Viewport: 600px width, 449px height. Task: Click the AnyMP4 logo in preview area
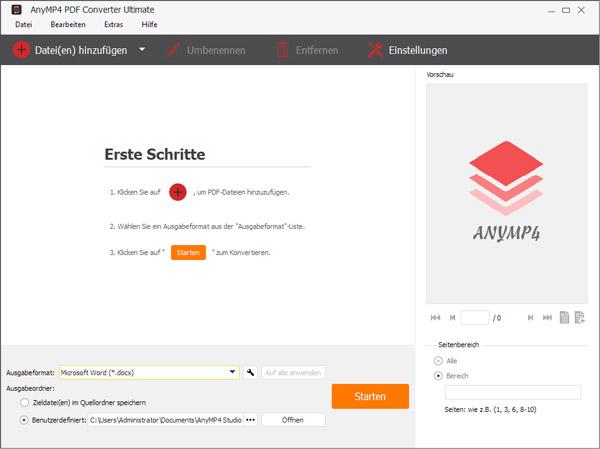[x=506, y=191]
